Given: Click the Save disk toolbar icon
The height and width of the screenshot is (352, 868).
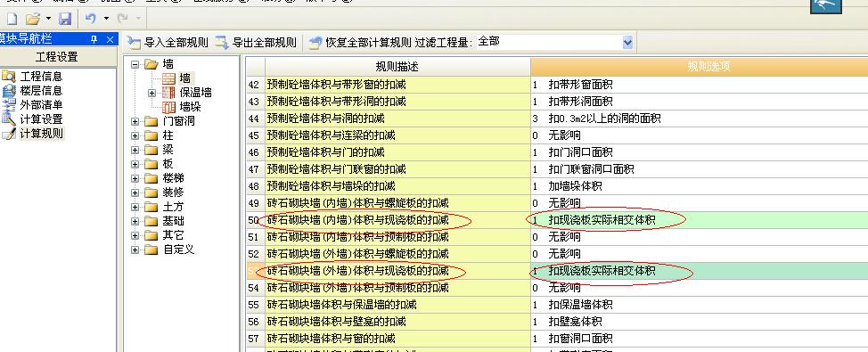Looking at the screenshot, I should click(x=65, y=20).
